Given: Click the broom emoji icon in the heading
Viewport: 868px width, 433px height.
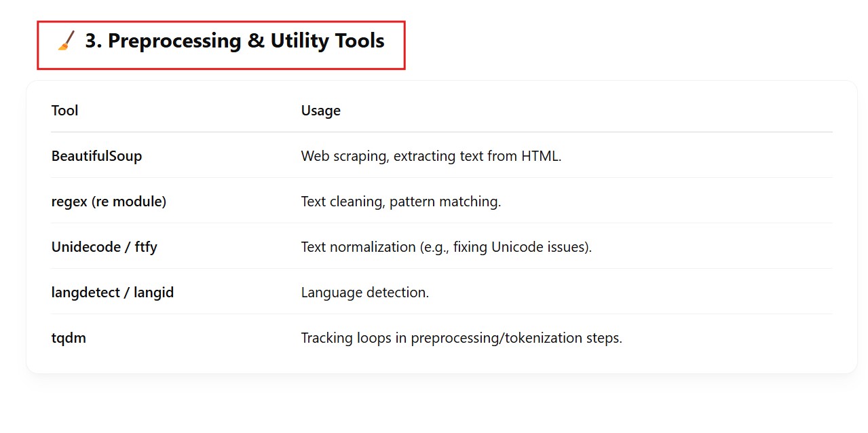Looking at the screenshot, I should (66, 42).
